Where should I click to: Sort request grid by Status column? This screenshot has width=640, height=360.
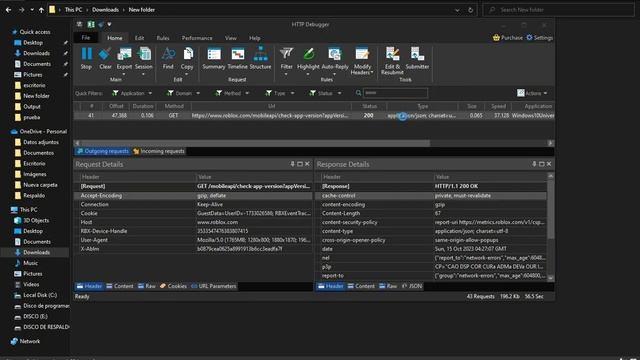(x=369, y=106)
